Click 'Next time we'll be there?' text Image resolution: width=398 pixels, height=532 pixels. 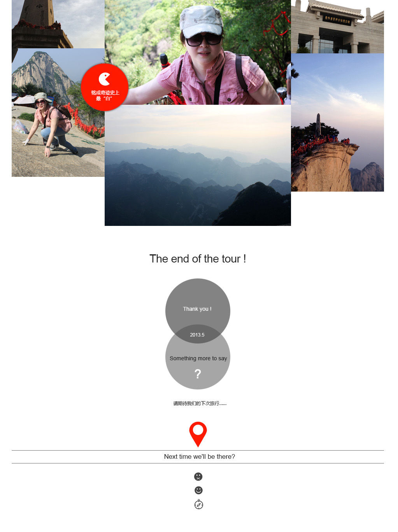199,456
